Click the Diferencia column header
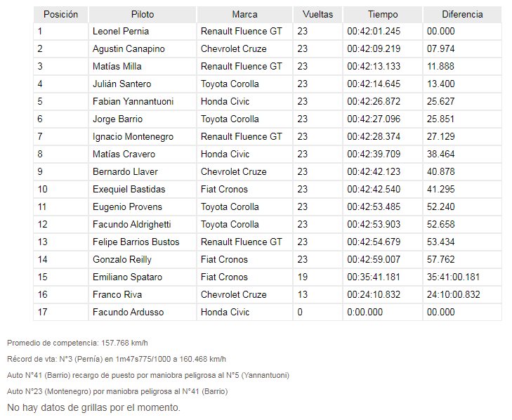 point(462,14)
